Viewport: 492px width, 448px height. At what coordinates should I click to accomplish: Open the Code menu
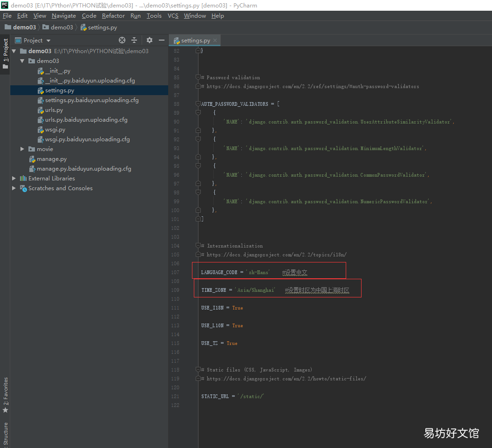point(89,16)
